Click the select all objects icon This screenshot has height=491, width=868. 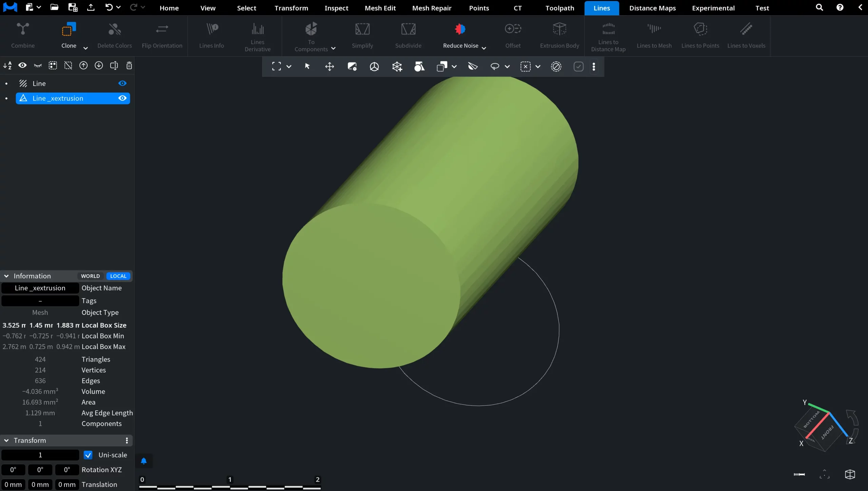pos(53,65)
